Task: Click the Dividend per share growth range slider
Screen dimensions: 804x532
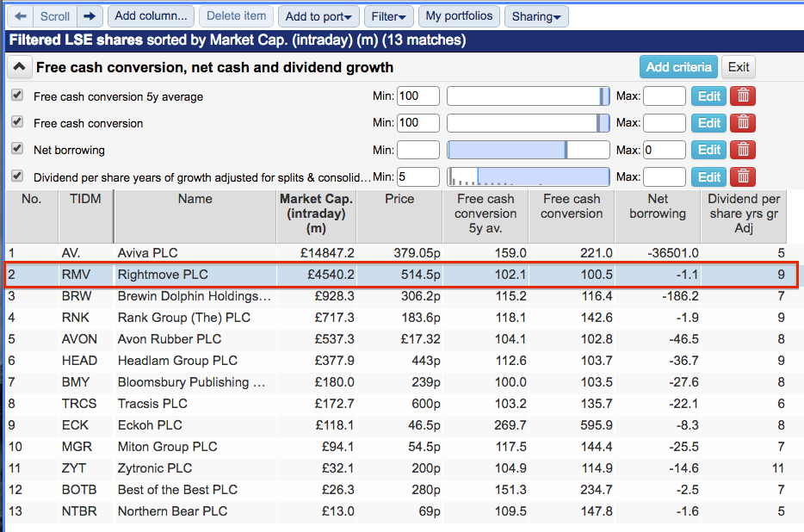Action: pos(529,177)
